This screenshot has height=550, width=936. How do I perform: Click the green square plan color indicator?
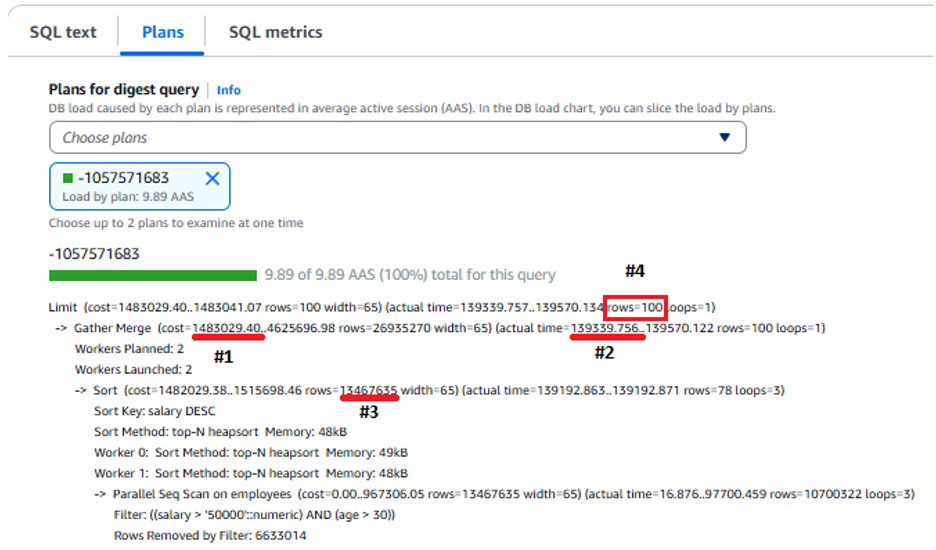pyautogui.click(x=67, y=177)
